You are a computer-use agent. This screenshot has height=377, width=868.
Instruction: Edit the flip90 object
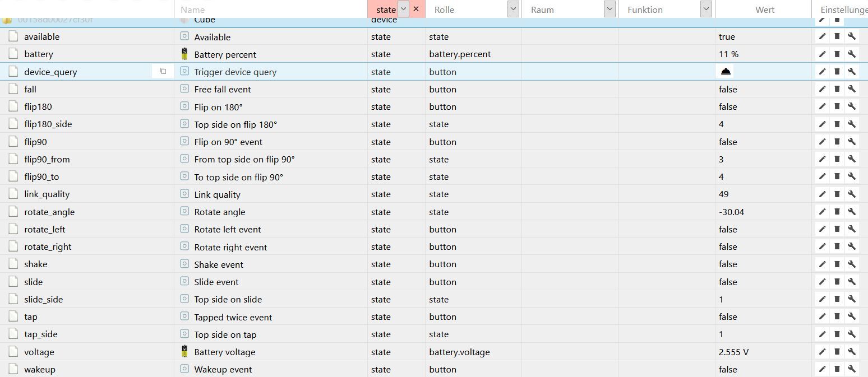822,142
